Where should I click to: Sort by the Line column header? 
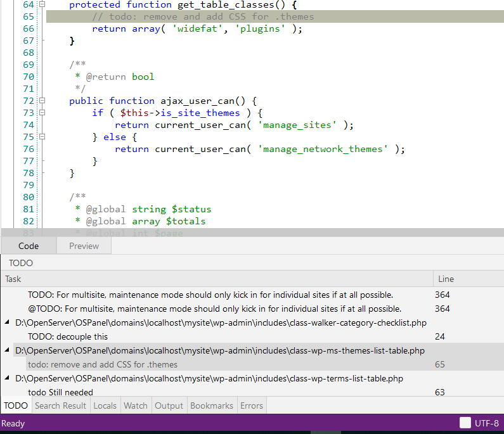(468, 279)
